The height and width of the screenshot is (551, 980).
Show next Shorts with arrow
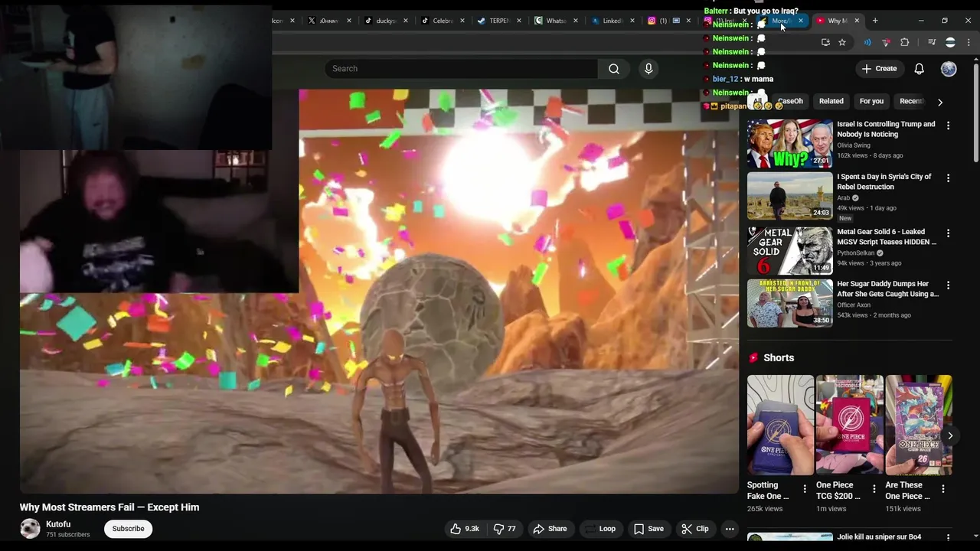[x=950, y=435]
